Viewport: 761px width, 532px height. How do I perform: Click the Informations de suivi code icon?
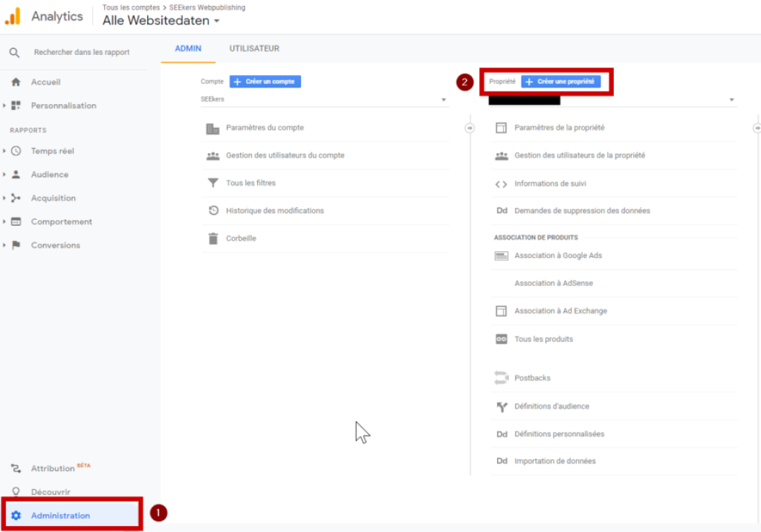click(x=502, y=184)
